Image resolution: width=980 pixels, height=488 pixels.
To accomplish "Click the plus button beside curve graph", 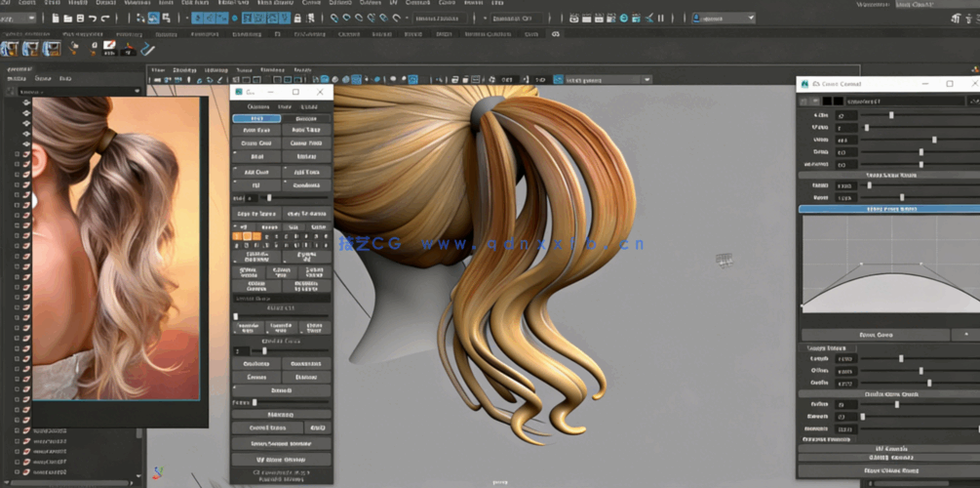I will click(965, 334).
